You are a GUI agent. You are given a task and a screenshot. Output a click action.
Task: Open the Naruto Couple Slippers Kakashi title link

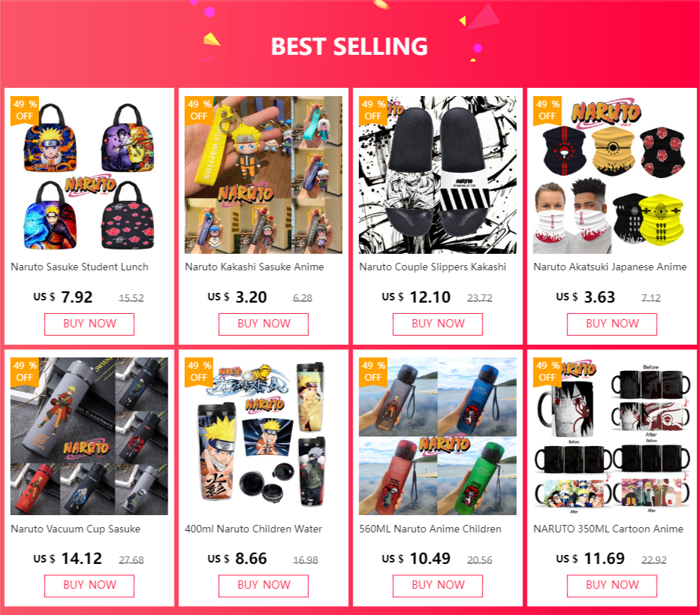(433, 267)
